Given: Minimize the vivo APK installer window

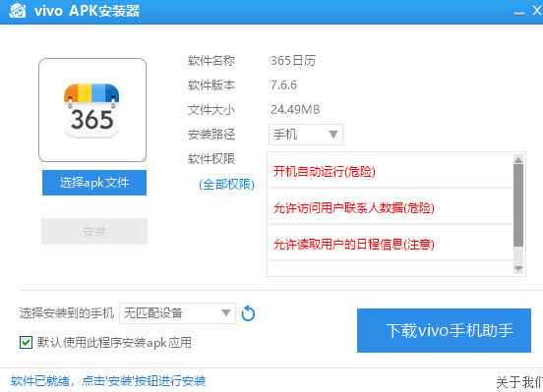Looking at the screenshot, I should (x=519, y=12).
